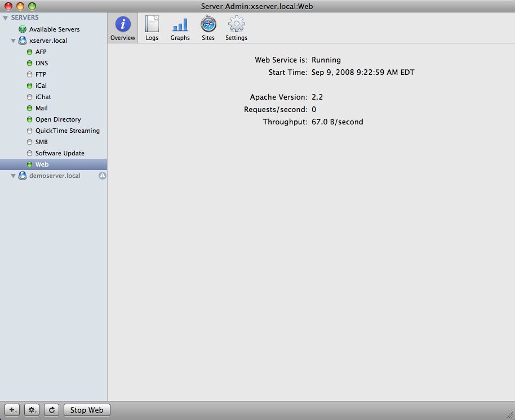Select FTP service in sidebar
The height and width of the screenshot is (420, 515).
click(x=41, y=74)
